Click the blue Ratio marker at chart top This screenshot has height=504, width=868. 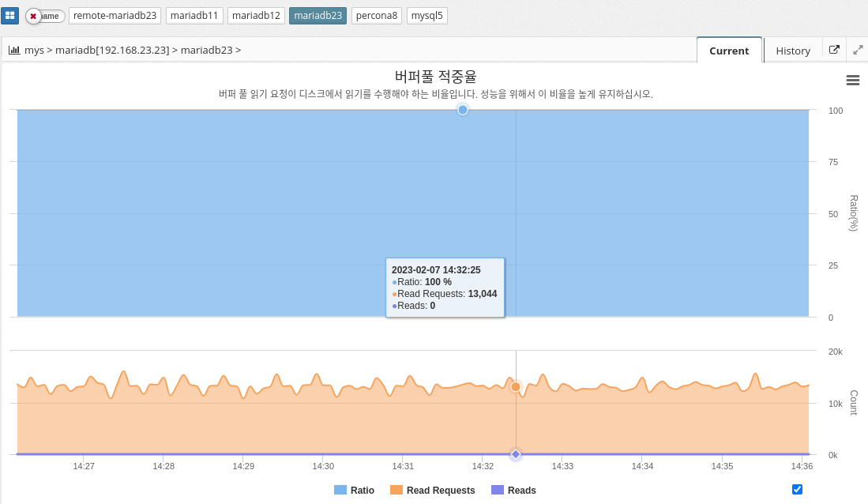(x=463, y=110)
